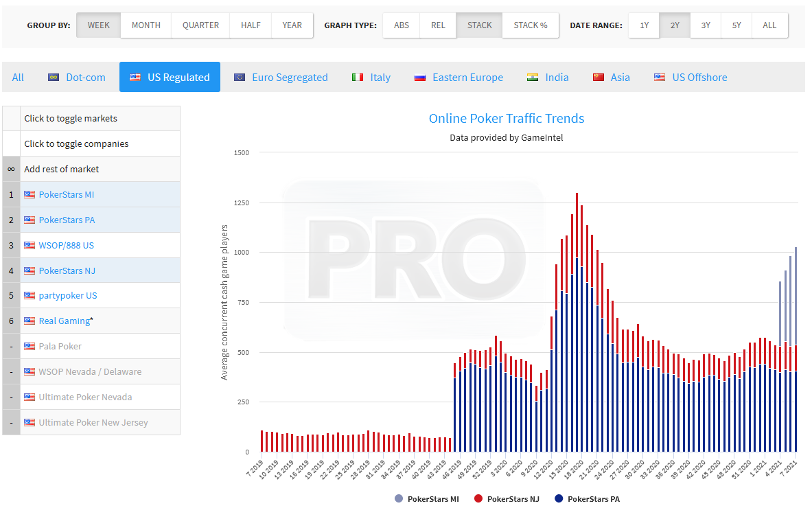Click the flag icon next to WSOP/888 US
The width and height of the screenshot is (812, 508).
click(x=30, y=246)
